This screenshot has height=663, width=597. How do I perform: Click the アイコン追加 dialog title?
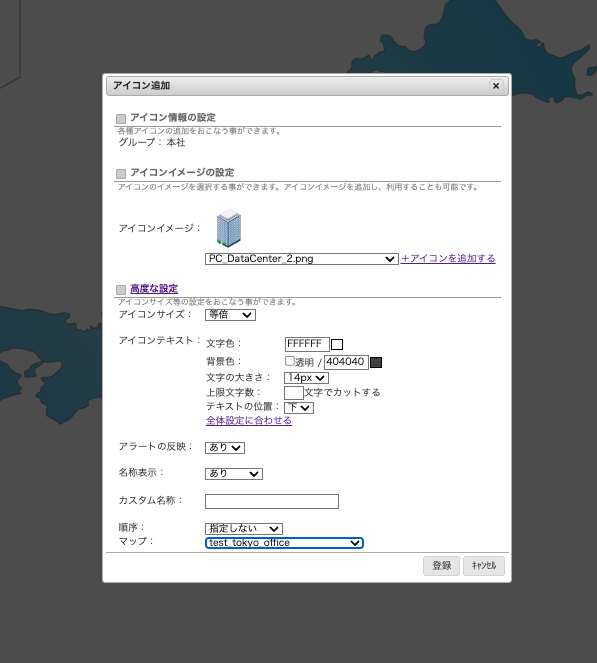tap(141, 85)
